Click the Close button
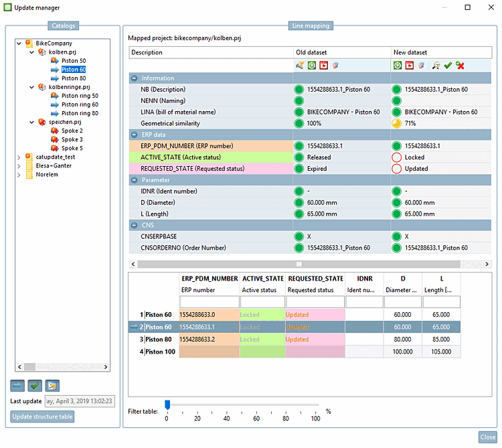The width and height of the screenshot is (502, 448). pyautogui.click(x=487, y=437)
